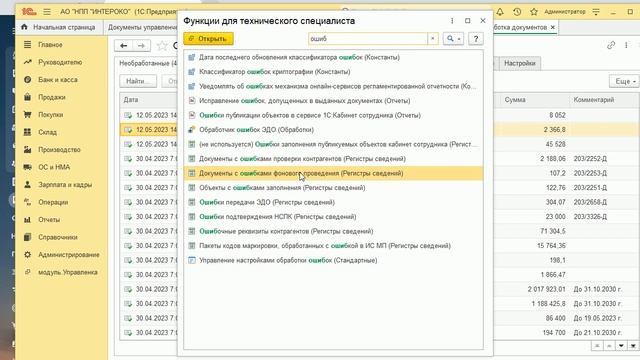Screen dimensions: 640x360
Task: Open Банк и касса section
Action: click(x=58, y=80)
